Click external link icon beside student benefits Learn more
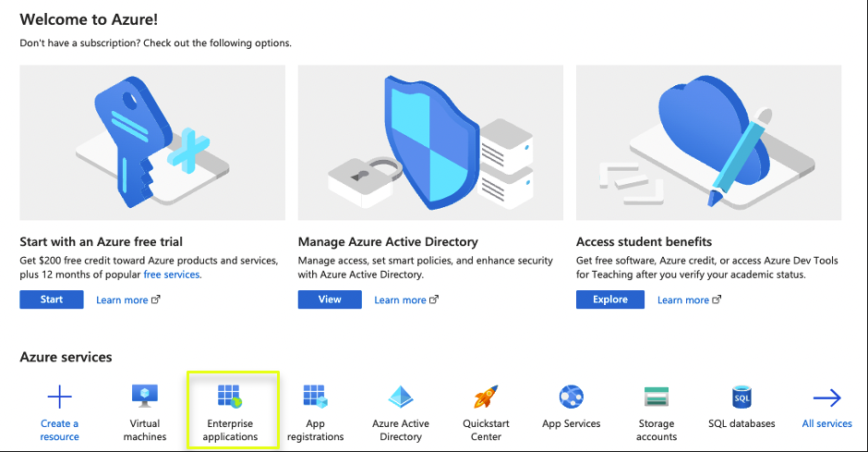868x452 pixels. click(x=717, y=299)
